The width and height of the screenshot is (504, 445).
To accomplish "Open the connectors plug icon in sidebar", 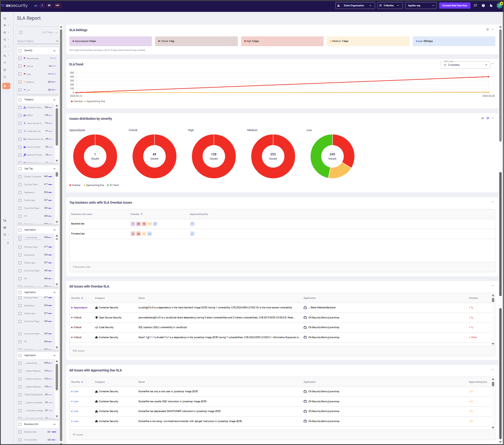I will pos(5,63).
